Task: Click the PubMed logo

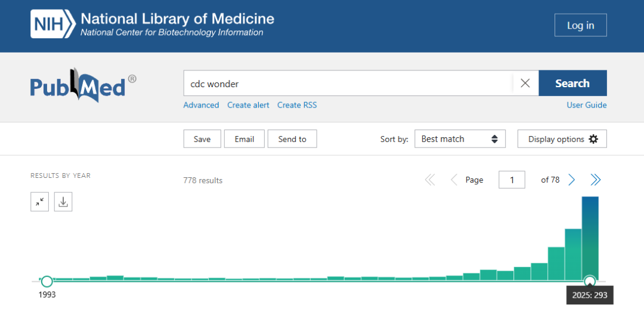Action: click(x=83, y=85)
